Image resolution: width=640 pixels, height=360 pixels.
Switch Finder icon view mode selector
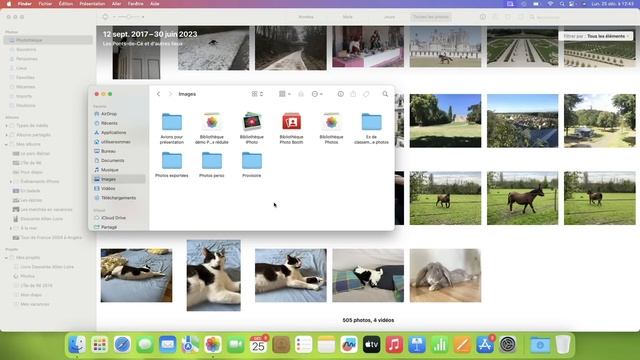[257, 94]
